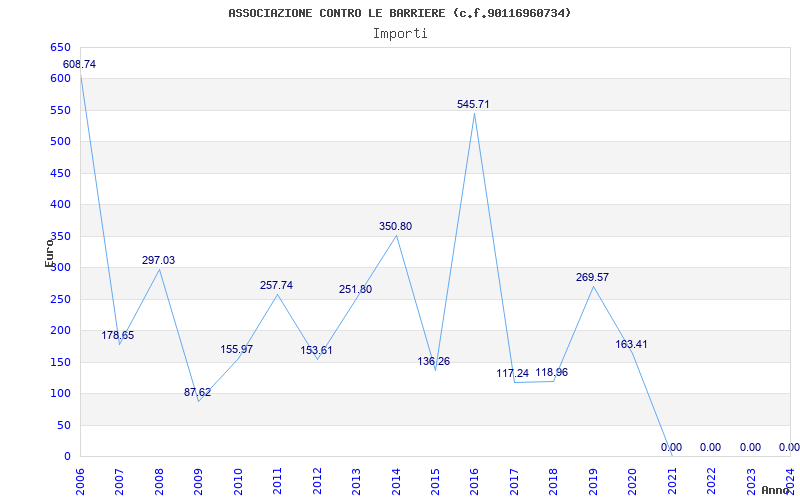Click the 450 y-axis tick label

(x=60, y=173)
